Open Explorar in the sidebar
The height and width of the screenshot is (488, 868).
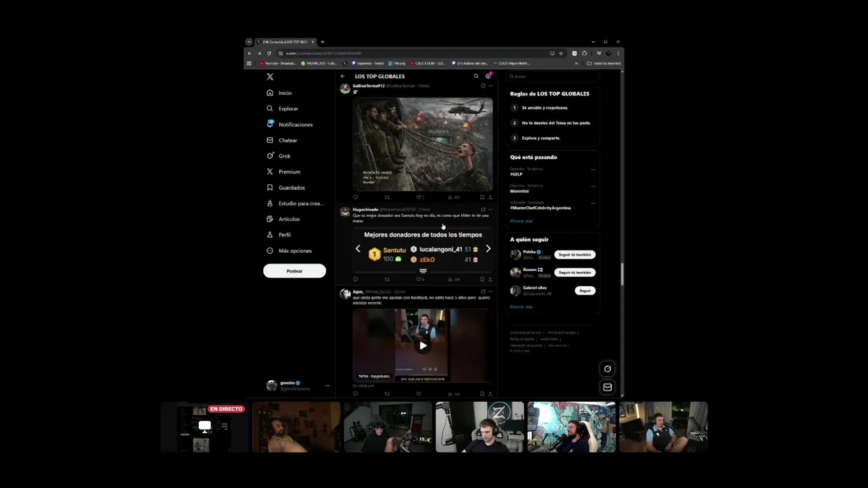pyautogui.click(x=282, y=108)
